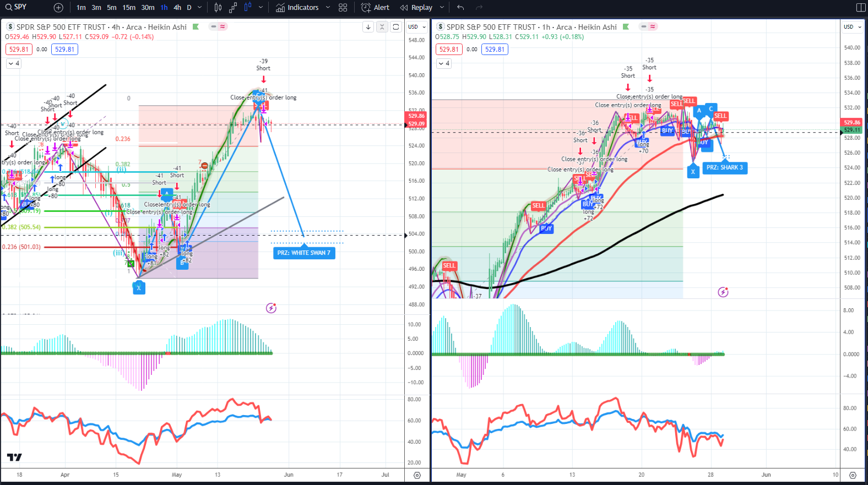This screenshot has height=485, width=868.
Task: Click the lower-left SELL signal, 1h chart
Action: pyautogui.click(x=449, y=265)
